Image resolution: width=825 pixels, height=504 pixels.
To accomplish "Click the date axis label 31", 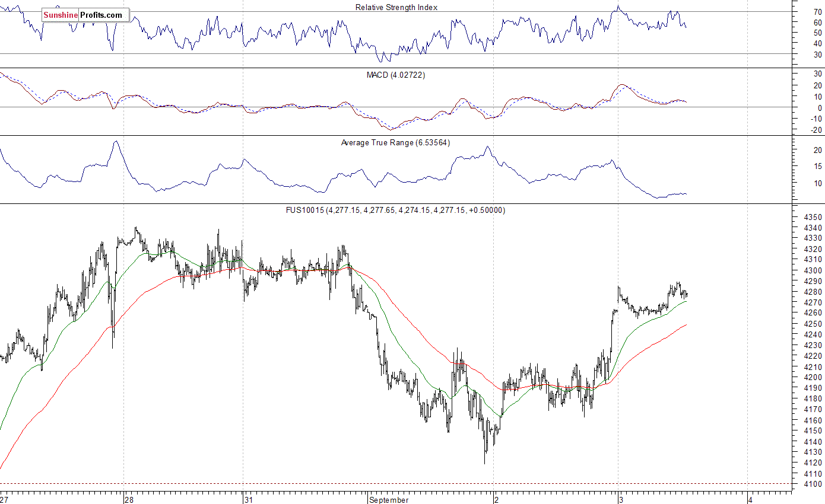I will coord(249,500).
